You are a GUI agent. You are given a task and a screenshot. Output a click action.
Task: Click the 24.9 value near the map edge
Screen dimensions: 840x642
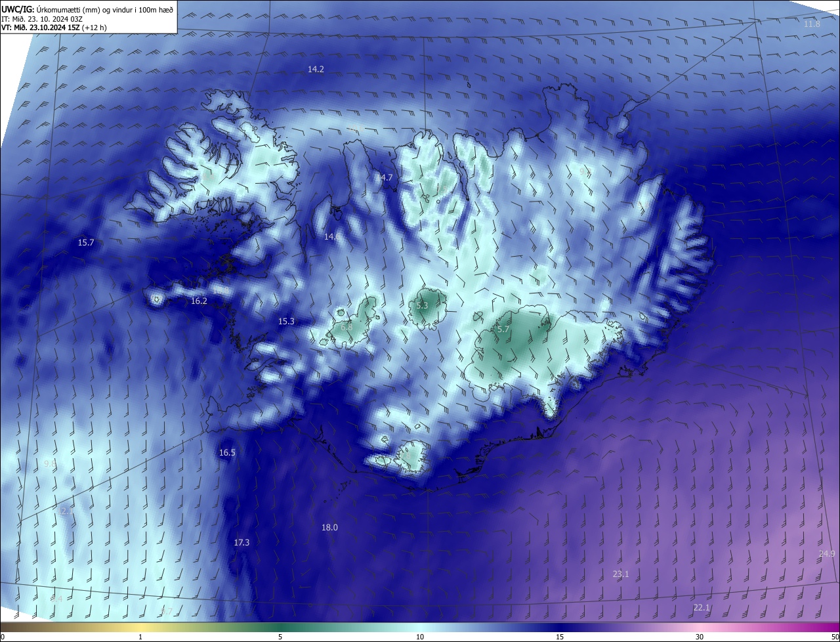(827, 554)
